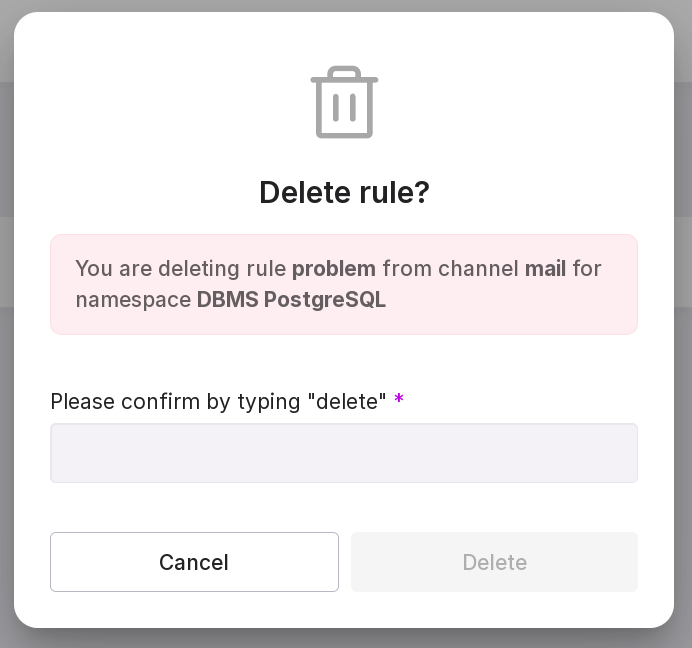The image size is (692, 648).
Task: Click the purple required-field asterisk
Action: (x=399, y=400)
